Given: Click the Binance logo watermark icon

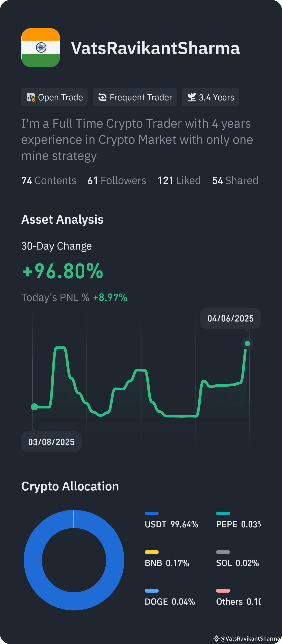Looking at the screenshot, I should pos(217,638).
